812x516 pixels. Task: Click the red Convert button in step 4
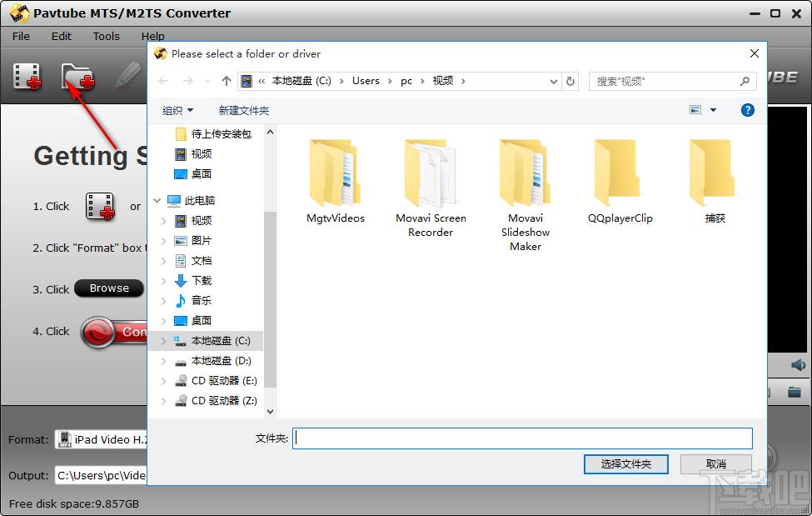click(x=114, y=332)
